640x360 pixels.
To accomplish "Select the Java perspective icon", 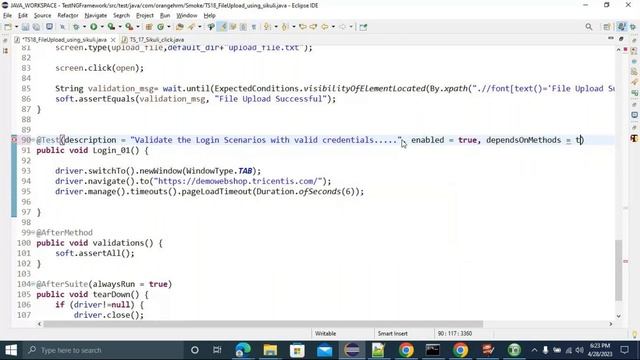I will click(x=622, y=27).
